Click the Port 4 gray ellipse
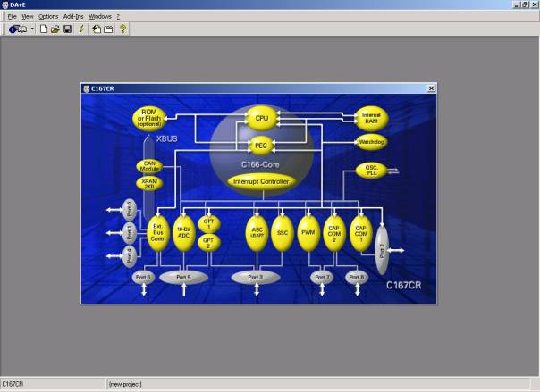540x392 pixels. 130,256
